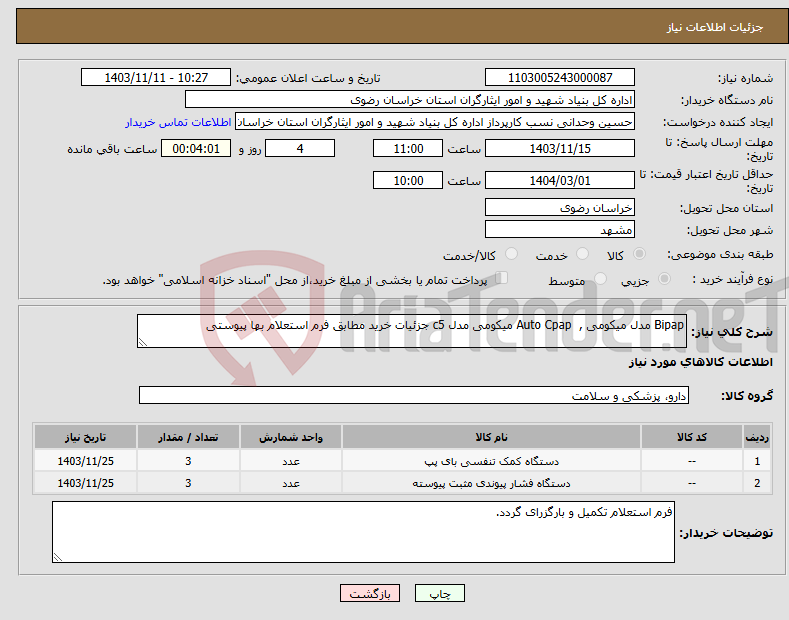Image resolution: width=789 pixels, height=620 pixels.
Task: Click the توضیحات خریدار notes textarea
Action: [363, 532]
